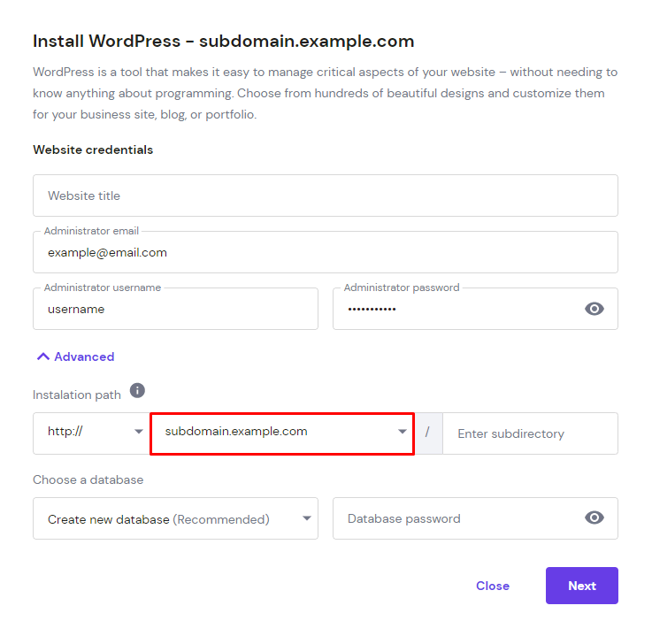
Task: Expand the Create new database dropdown
Action: click(x=175, y=518)
